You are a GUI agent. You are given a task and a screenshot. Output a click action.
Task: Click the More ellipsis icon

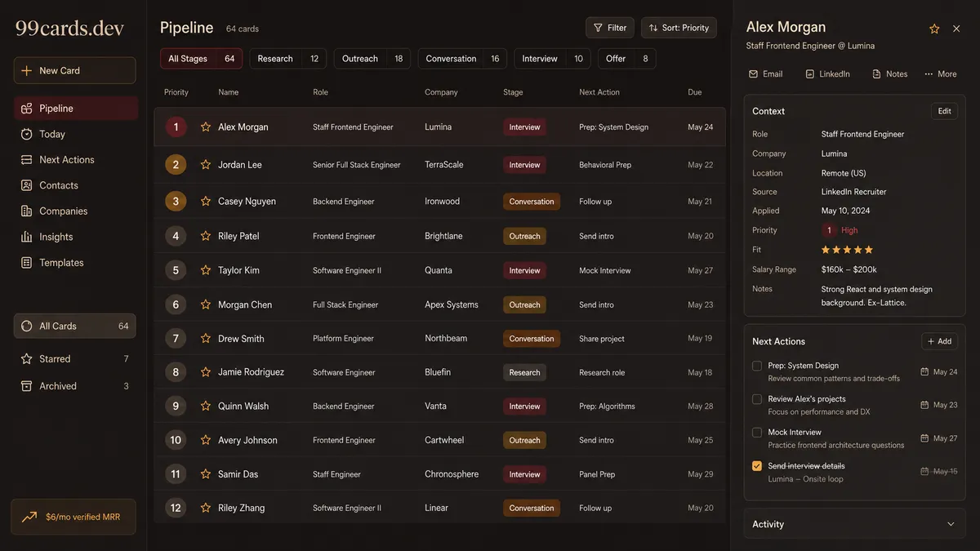929,74
